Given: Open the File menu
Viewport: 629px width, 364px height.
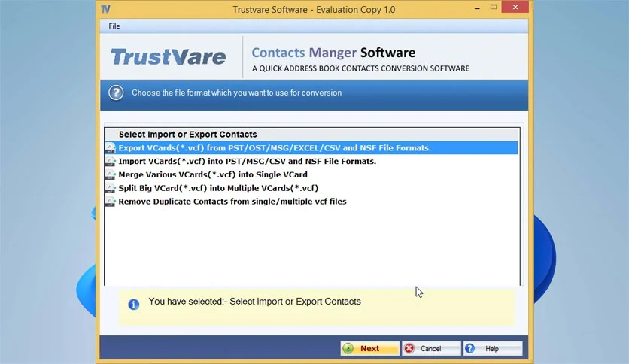Looking at the screenshot, I should 114,26.
